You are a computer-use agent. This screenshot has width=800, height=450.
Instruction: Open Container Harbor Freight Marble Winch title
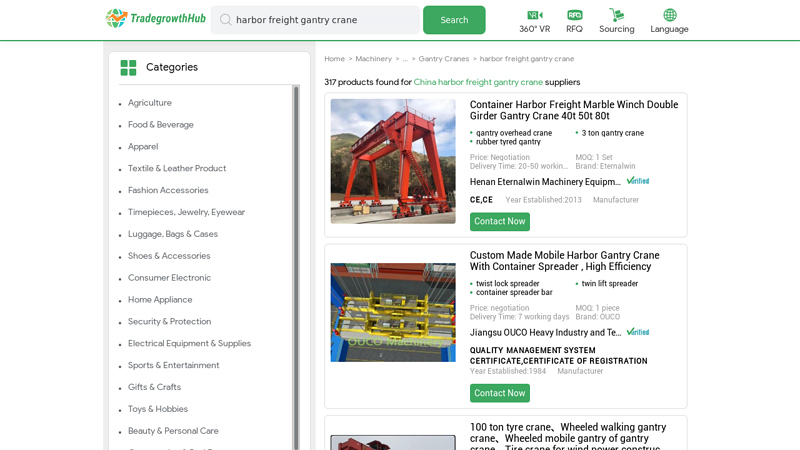pyautogui.click(x=574, y=110)
